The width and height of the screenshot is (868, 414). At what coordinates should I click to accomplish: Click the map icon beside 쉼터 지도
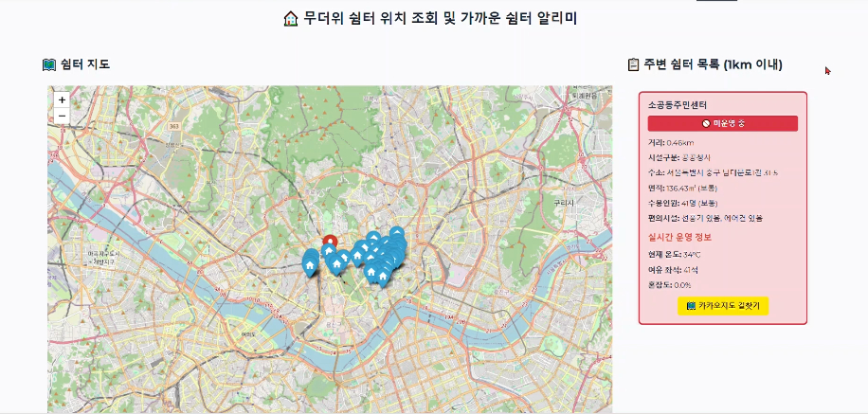pyautogui.click(x=49, y=64)
